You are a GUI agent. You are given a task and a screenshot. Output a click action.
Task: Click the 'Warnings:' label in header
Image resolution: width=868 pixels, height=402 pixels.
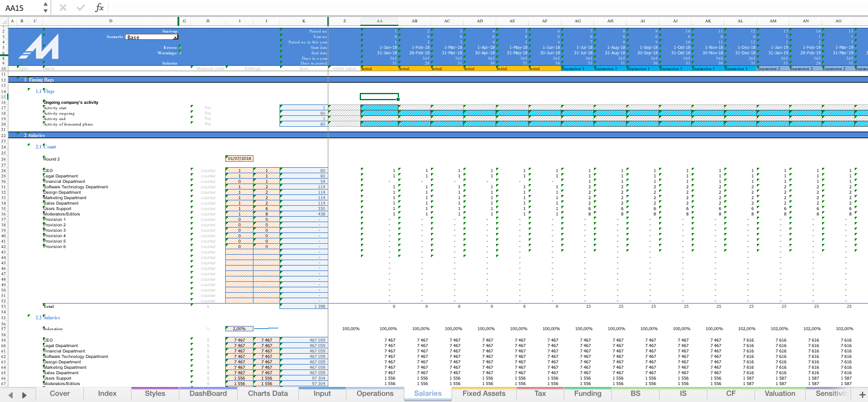point(168,53)
